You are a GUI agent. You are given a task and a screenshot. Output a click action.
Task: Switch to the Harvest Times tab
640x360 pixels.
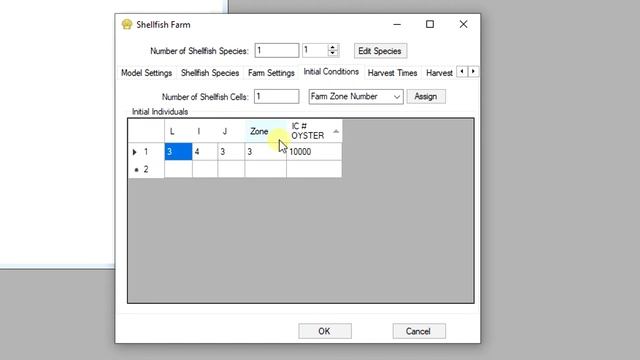click(392, 73)
